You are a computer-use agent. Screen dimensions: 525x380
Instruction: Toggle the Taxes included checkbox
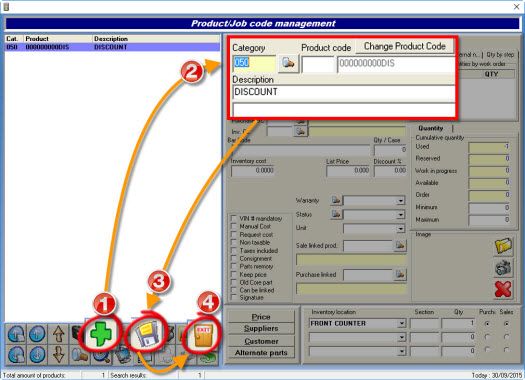tap(234, 250)
